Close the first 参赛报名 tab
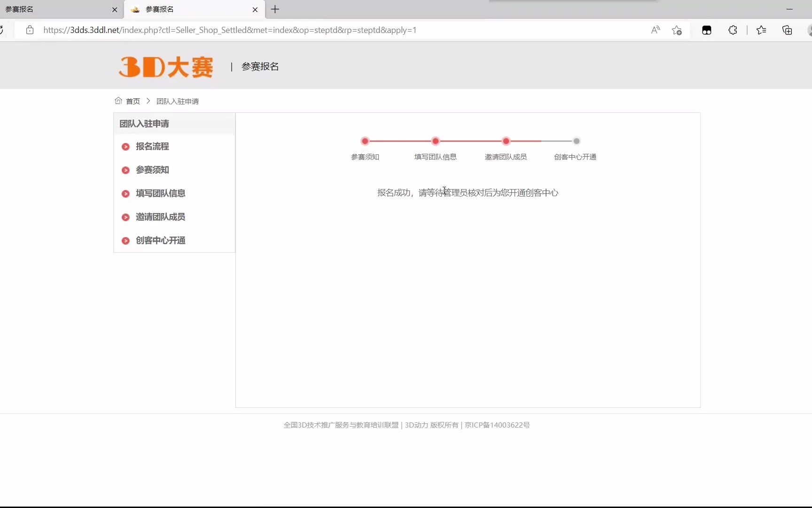The height and width of the screenshot is (508, 812). tap(115, 9)
